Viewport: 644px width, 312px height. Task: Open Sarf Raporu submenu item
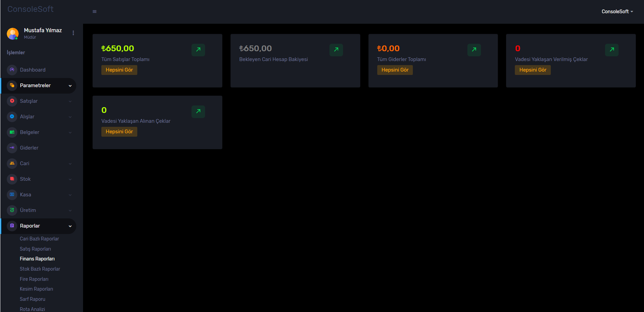pyautogui.click(x=33, y=299)
